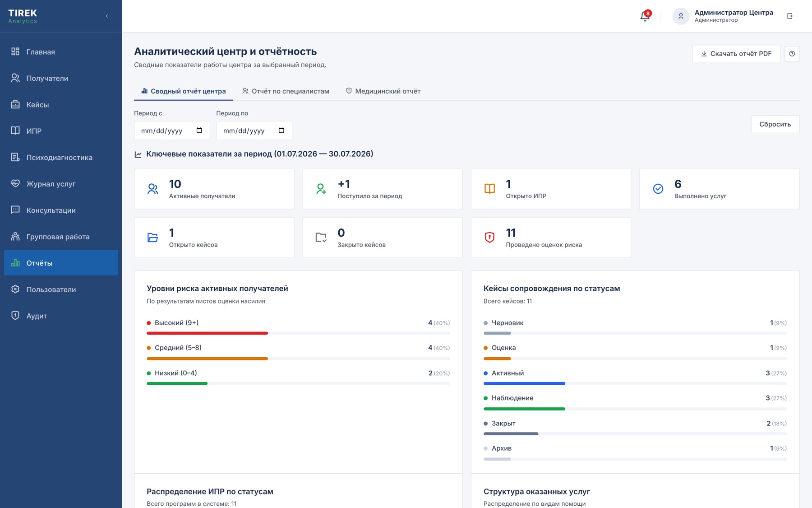Select Отчёты in sidebar
This screenshot has height=508, width=812.
click(61, 263)
